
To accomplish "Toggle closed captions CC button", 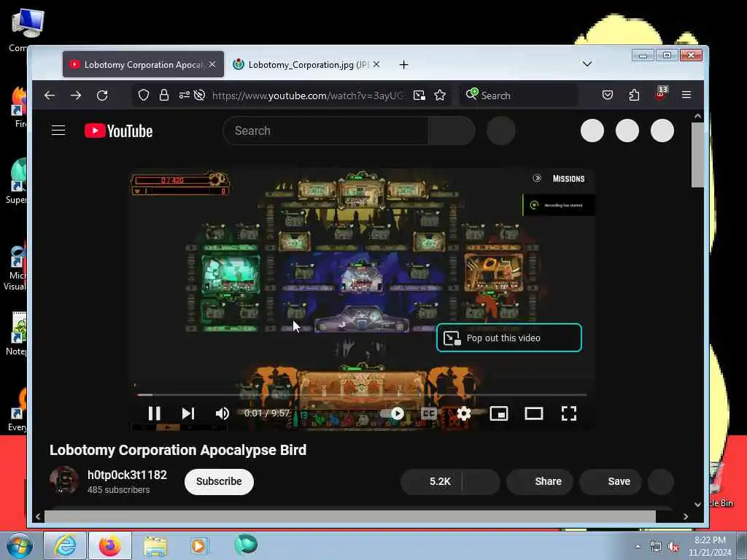I will (429, 413).
